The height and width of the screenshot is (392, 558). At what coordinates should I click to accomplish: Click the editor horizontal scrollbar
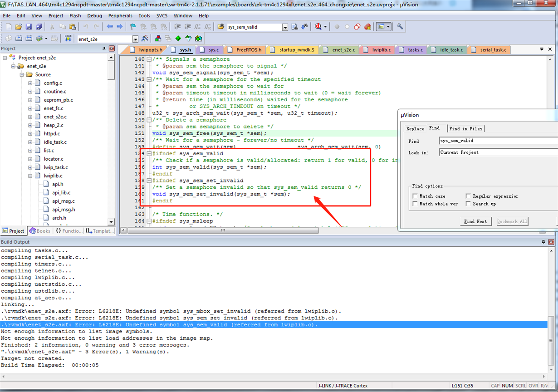click(x=222, y=230)
